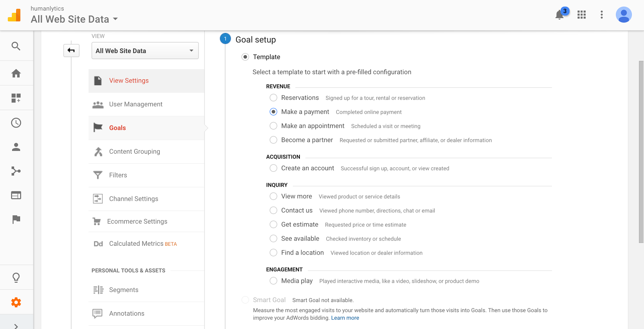The height and width of the screenshot is (329, 644).
Task: Click the Discover lightbulb icon
Action: pyautogui.click(x=16, y=277)
